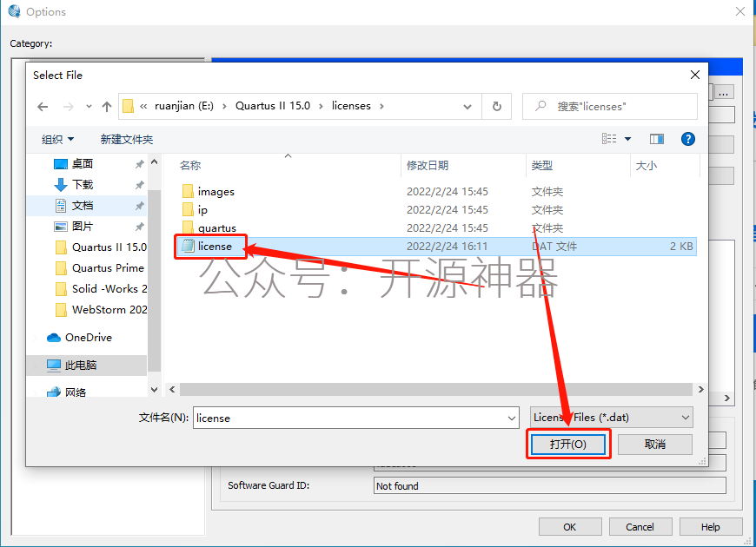Click Help in Options window
The height and width of the screenshot is (547, 756).
coord(711,527)
